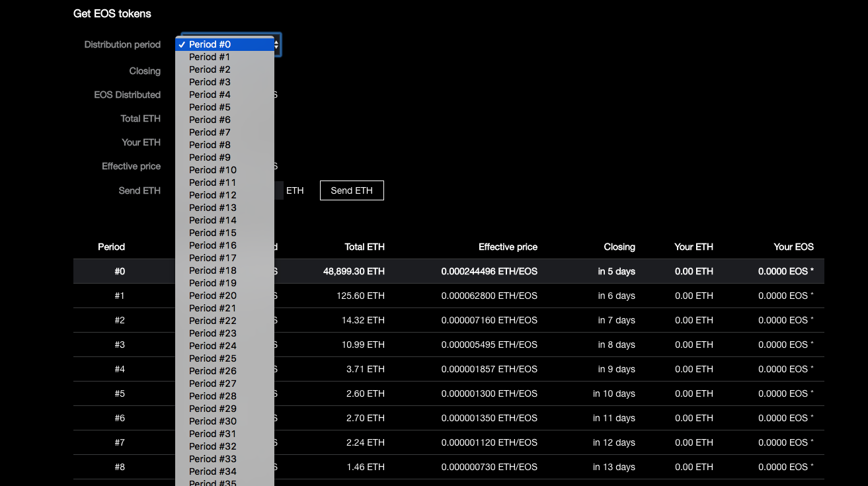Select Period #26 option
The width and height of the screenshot is (868, 486).
pos(225,371)
